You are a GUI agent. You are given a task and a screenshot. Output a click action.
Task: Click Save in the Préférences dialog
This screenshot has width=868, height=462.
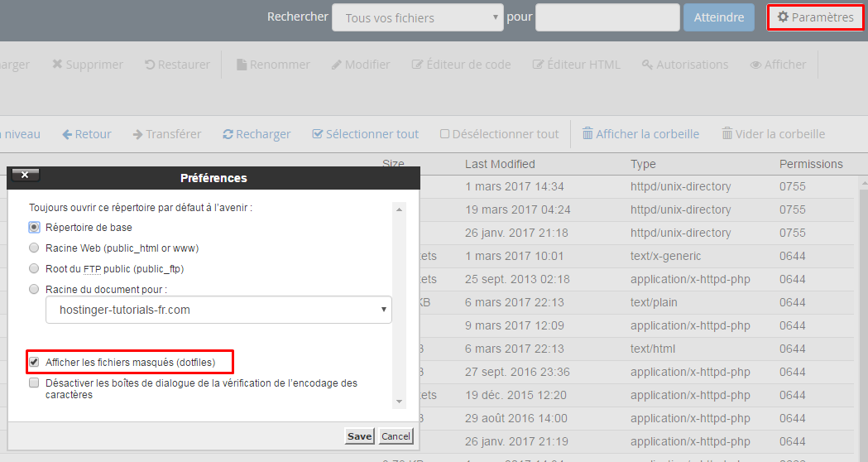click(x=359, y=436)
